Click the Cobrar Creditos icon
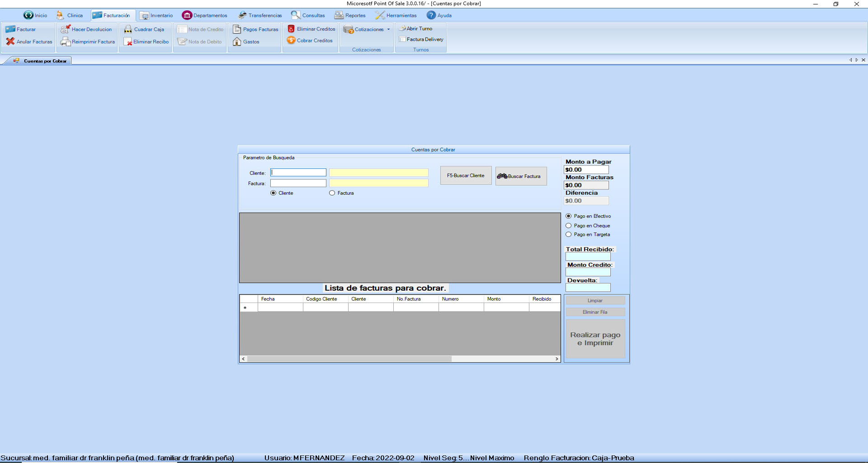868x463 pixels. coord(291,40)
